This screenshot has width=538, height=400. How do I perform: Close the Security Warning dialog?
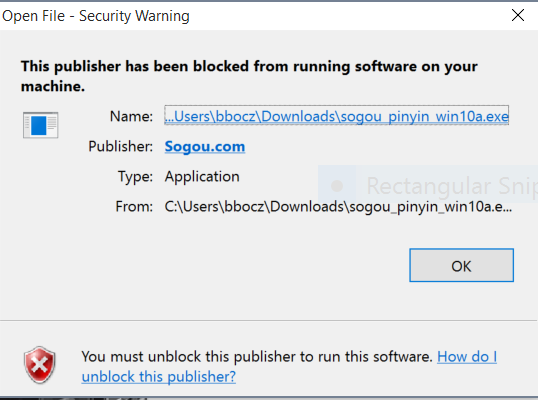tap(517, 15)
